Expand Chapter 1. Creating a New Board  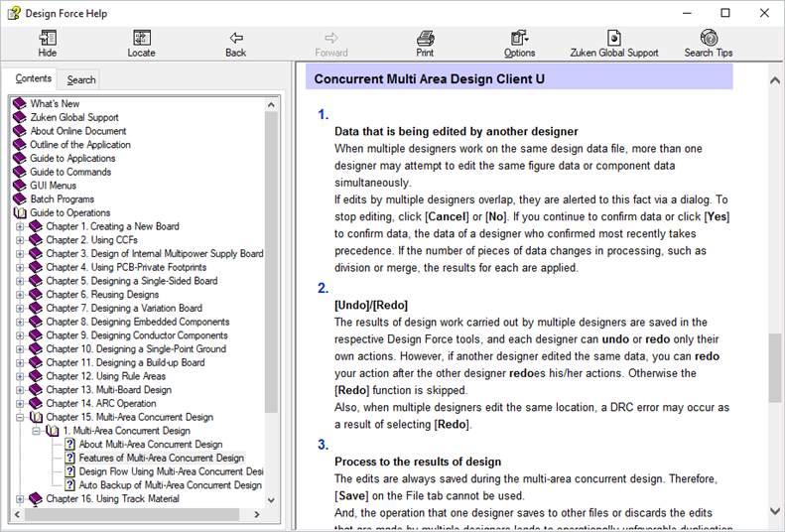pos(20,226)
